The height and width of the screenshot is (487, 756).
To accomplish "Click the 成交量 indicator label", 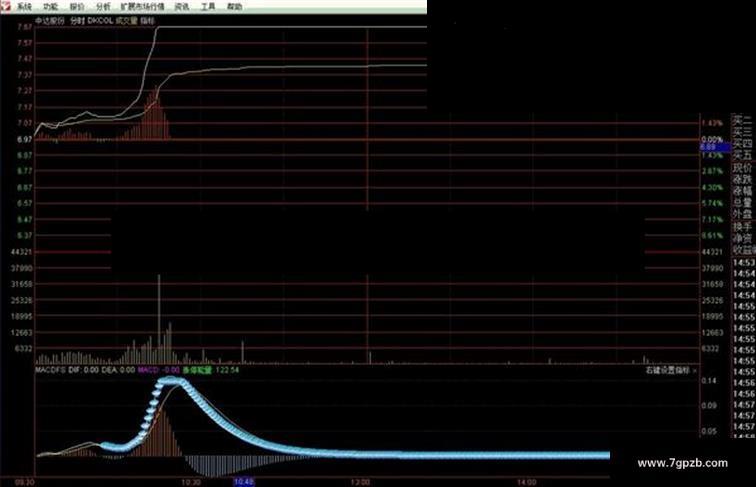I will click(127, 21).
